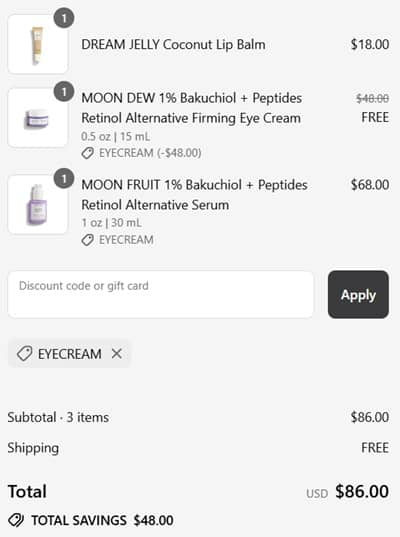
Task: Remove the EYECREAM discount code
Action: pyautogui.click(x=117, y=353)
